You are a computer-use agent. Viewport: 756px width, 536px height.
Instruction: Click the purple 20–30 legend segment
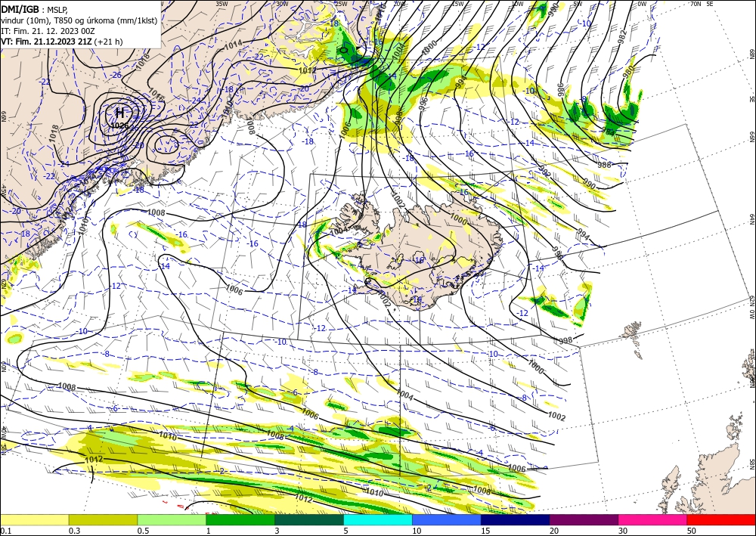pyautogui.click(x=584, y=519)
